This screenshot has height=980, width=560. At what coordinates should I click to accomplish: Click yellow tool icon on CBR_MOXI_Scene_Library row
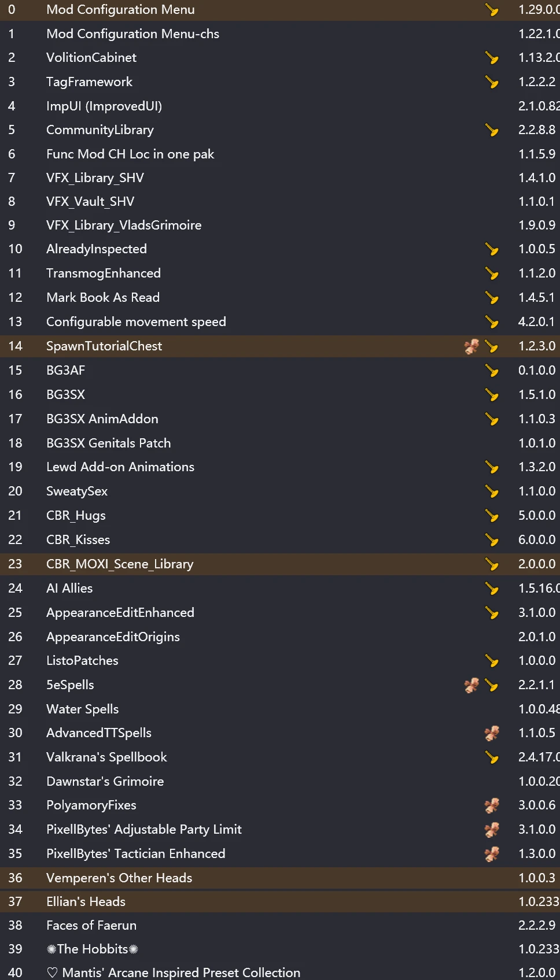(492, 564)
